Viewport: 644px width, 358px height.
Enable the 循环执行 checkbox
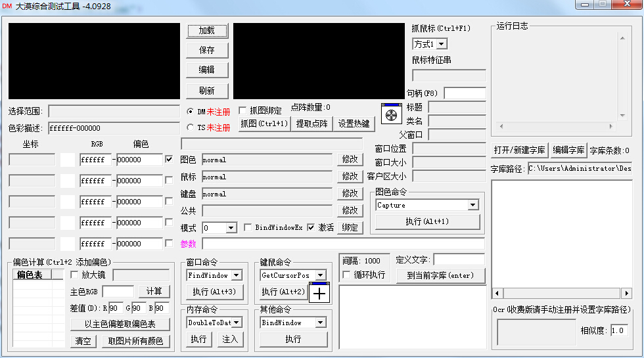346,275
